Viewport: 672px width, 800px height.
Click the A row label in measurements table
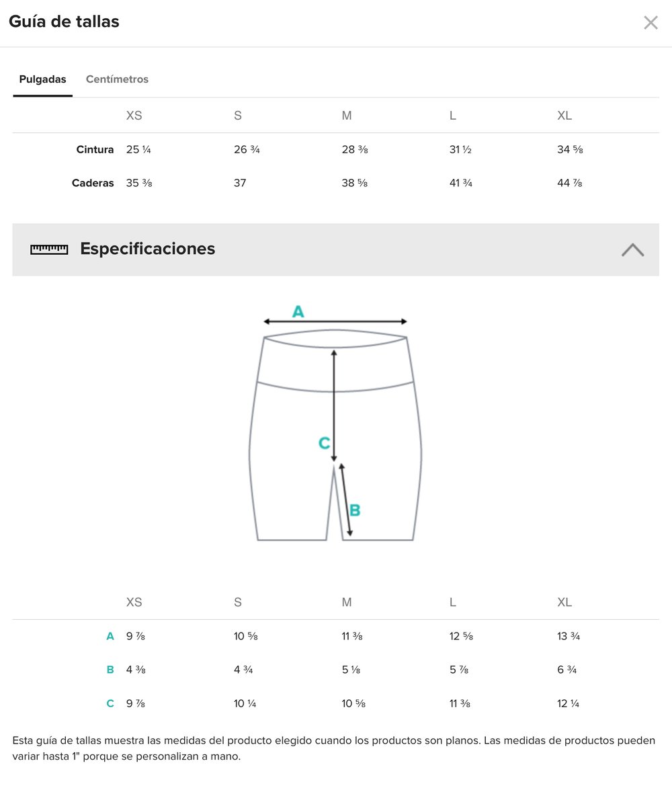(x=110, y=636)
